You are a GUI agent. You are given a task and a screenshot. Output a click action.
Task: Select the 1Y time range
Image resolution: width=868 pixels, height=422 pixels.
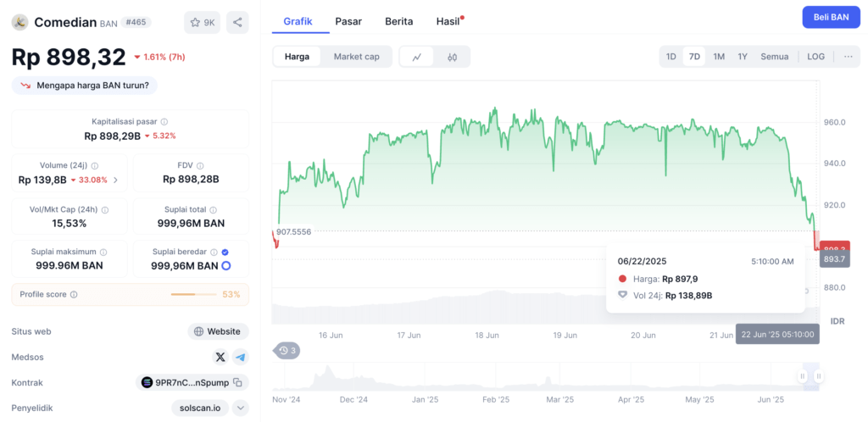[743, 57]
